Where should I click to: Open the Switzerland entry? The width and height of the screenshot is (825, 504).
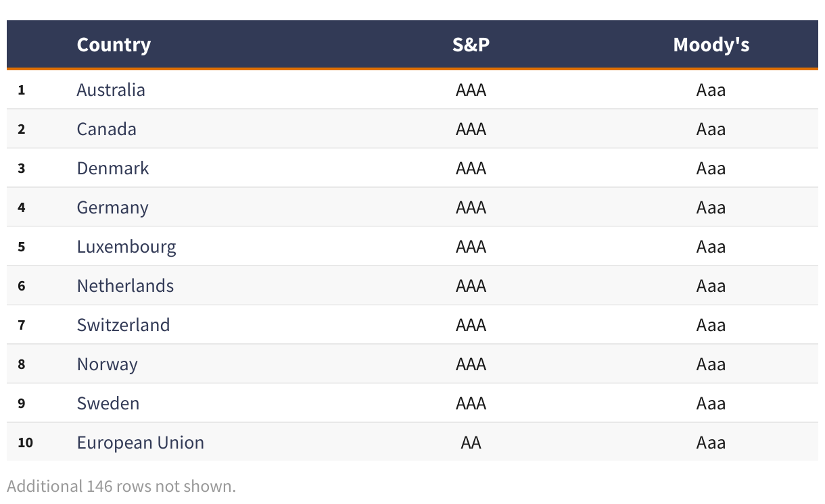click(x=123, y=325)
